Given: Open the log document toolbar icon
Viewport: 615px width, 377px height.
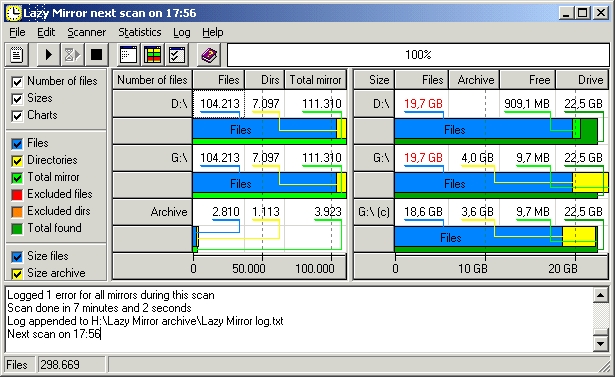Looking at the screenshot, I should (17, 55).
